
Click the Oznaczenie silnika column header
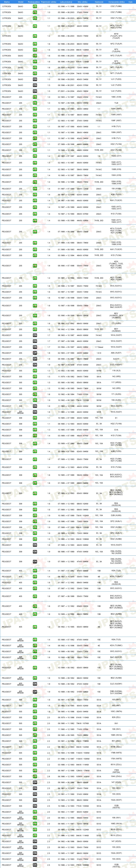(116, 2)
